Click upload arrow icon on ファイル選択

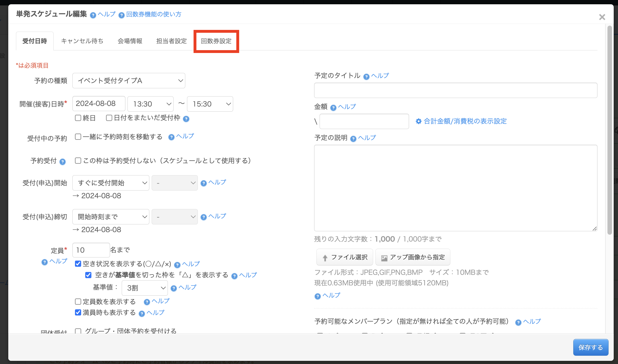[325, 258]
